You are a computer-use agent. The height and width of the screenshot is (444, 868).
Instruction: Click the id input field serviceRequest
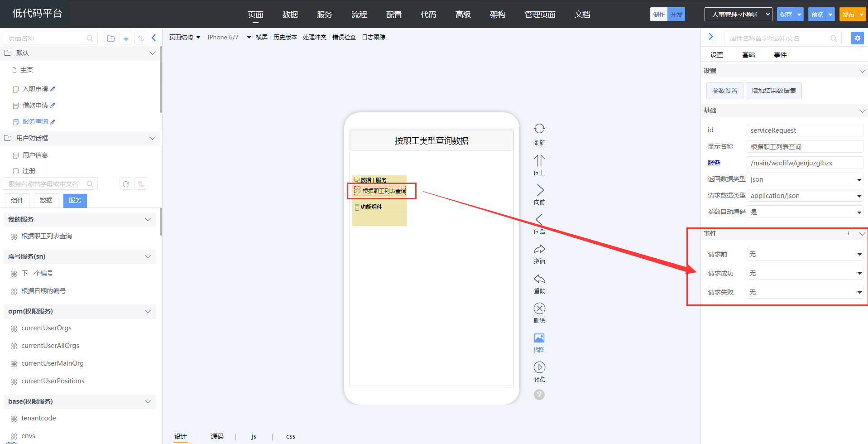point(805,130)
